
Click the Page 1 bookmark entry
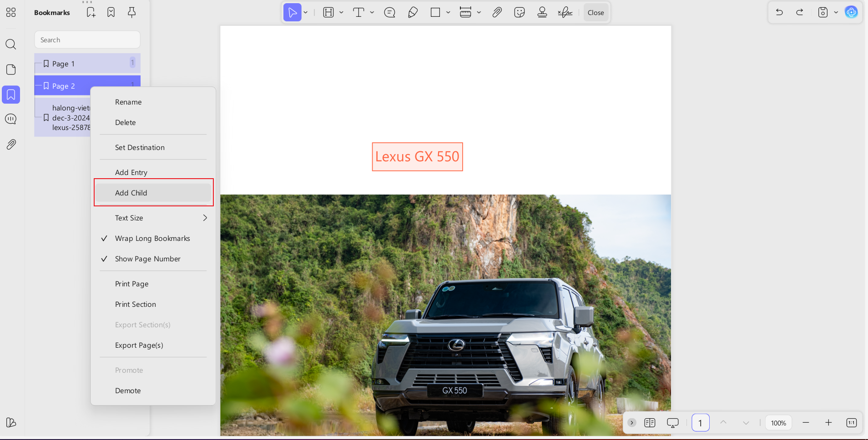point(63,64)
